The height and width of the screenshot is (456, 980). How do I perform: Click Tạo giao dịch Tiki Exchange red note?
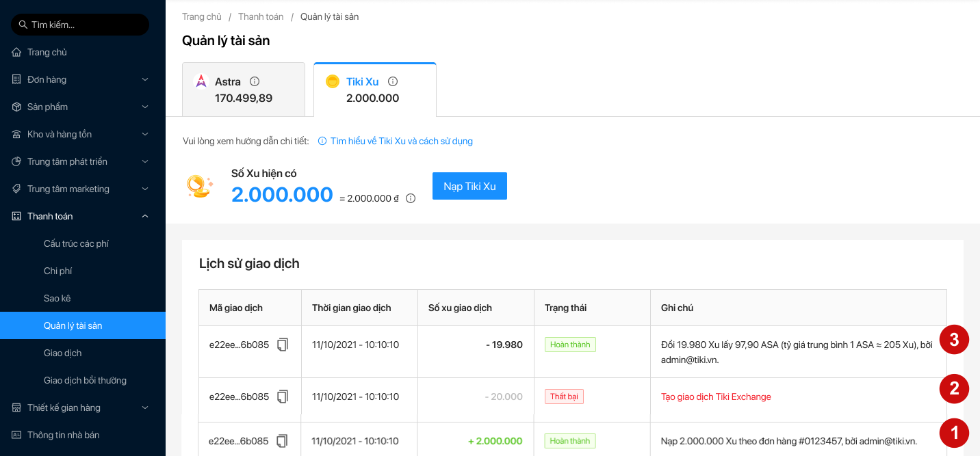click(x=716, y=397)
